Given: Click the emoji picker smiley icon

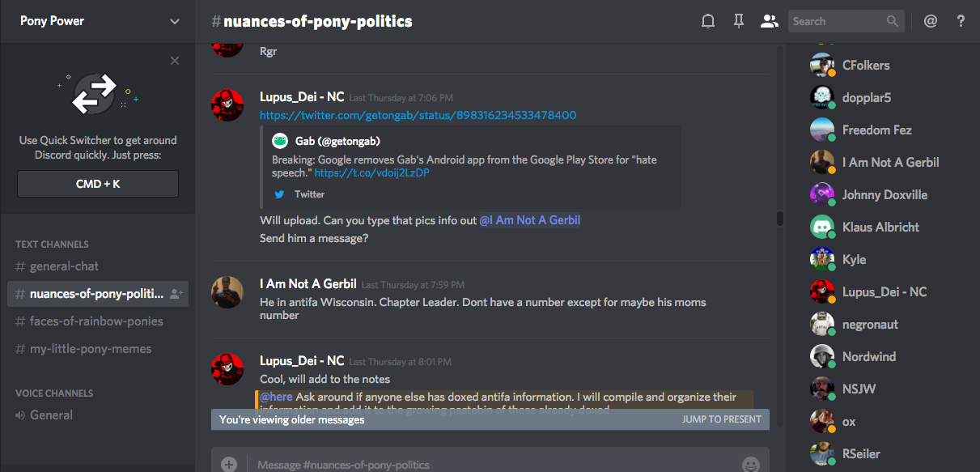Looking at the screenshot, I should coord(751,464).
